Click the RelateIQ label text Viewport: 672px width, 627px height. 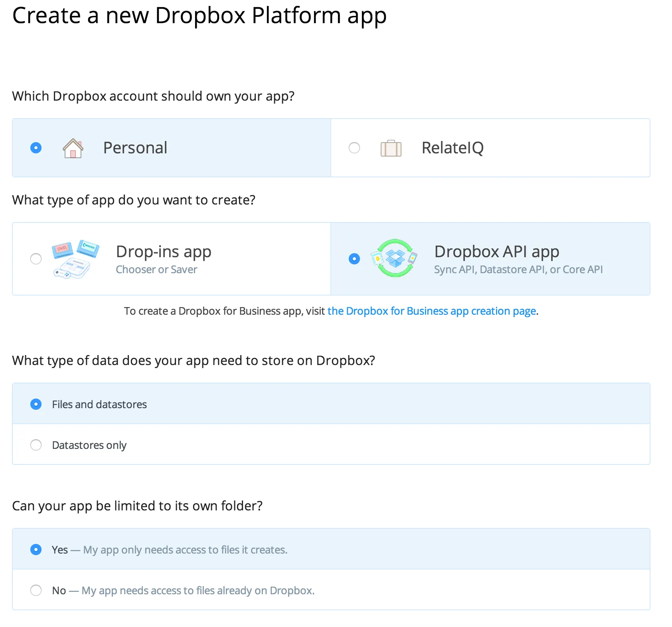(452, 148)
